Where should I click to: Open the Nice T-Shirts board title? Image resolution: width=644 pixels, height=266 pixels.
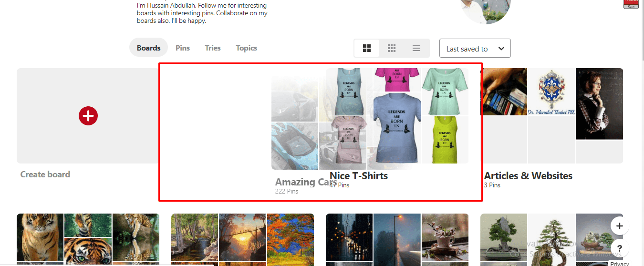pyautogui.click(x=359, y=175)
